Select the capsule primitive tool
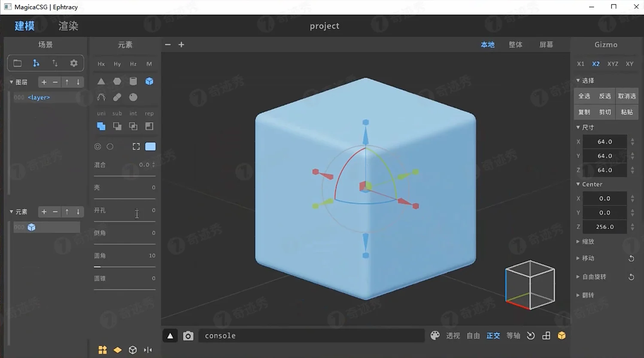The width and height of the screenshot is (644, 358). coord(117,97)
